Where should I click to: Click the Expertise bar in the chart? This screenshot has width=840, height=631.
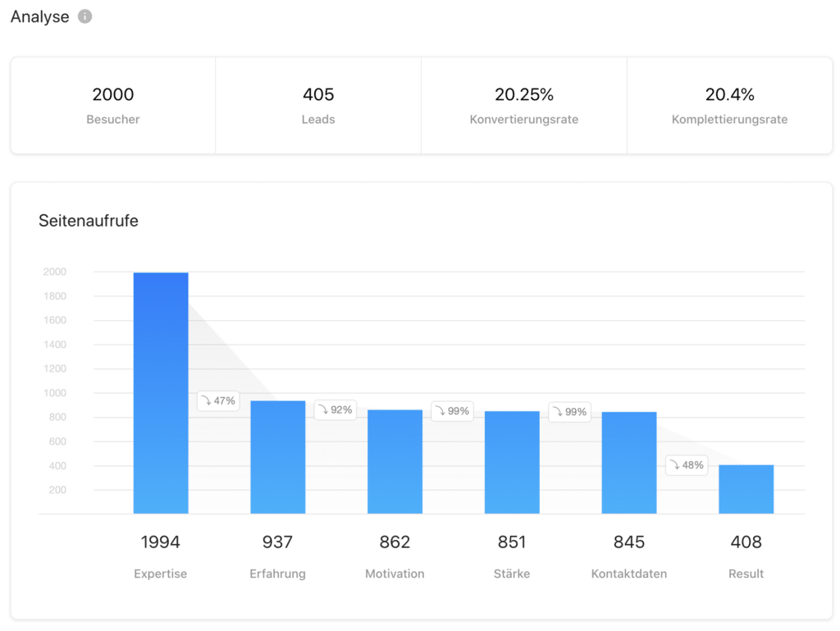[x=161, y=393]
